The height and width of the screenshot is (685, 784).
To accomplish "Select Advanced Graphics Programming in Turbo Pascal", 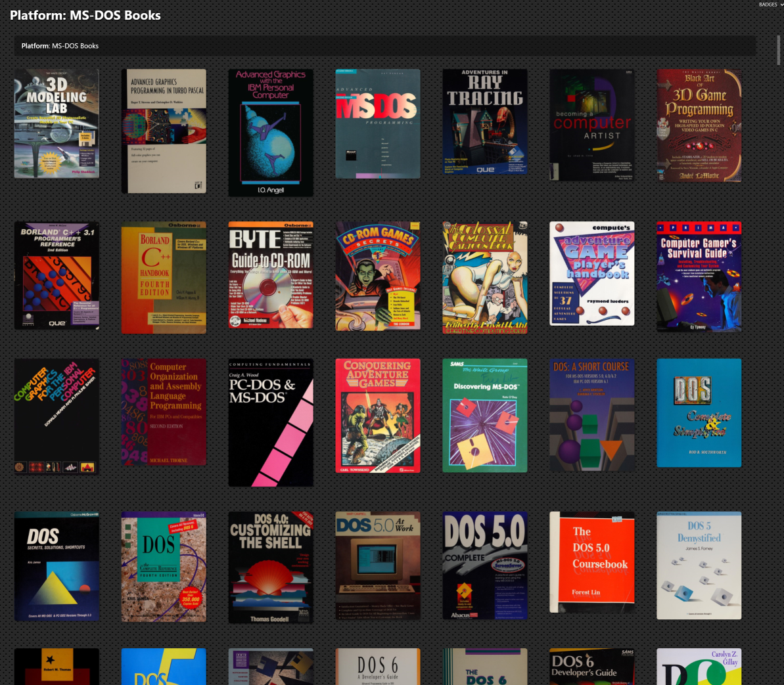I will point(164,131).
